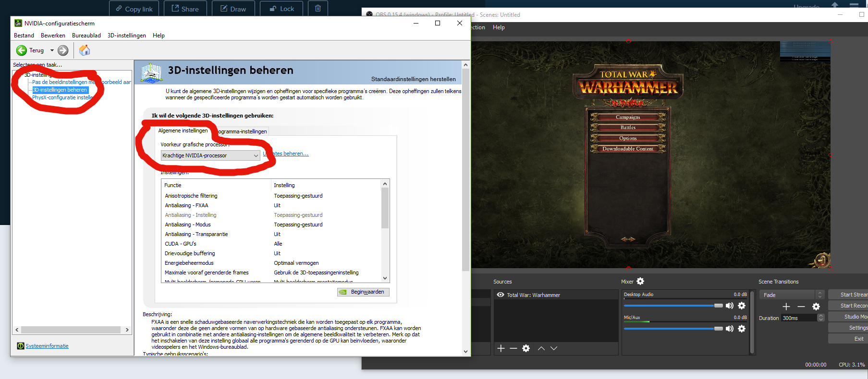Screen dimensions: 868x379
Task: Click the Desktop Audio volume slider
Action: (x=673, y=306)
